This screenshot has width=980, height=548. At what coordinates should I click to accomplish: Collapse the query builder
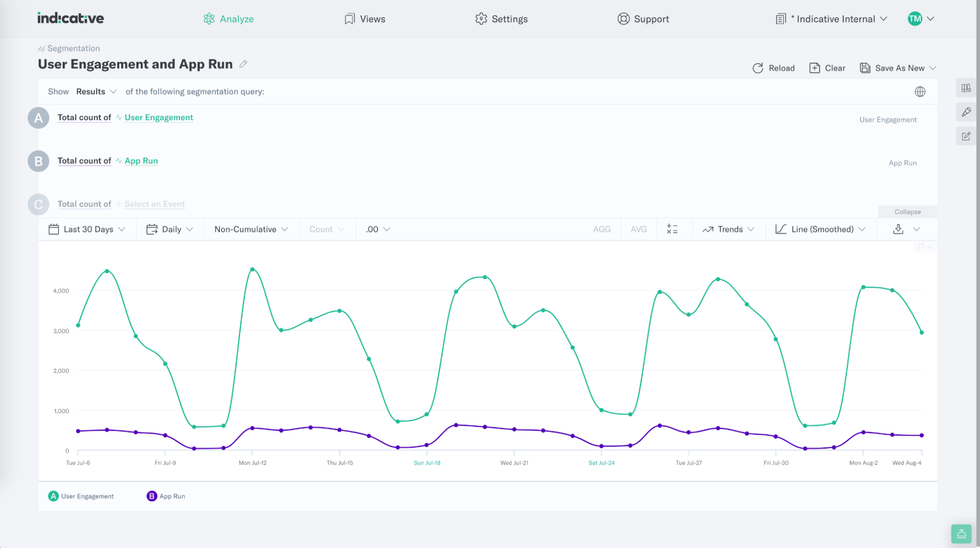coord(907,211)
